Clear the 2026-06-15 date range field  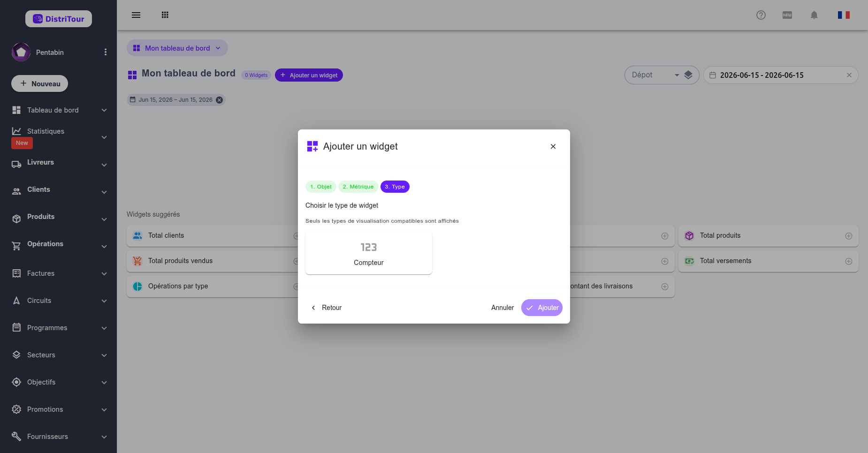coord(849,75)
